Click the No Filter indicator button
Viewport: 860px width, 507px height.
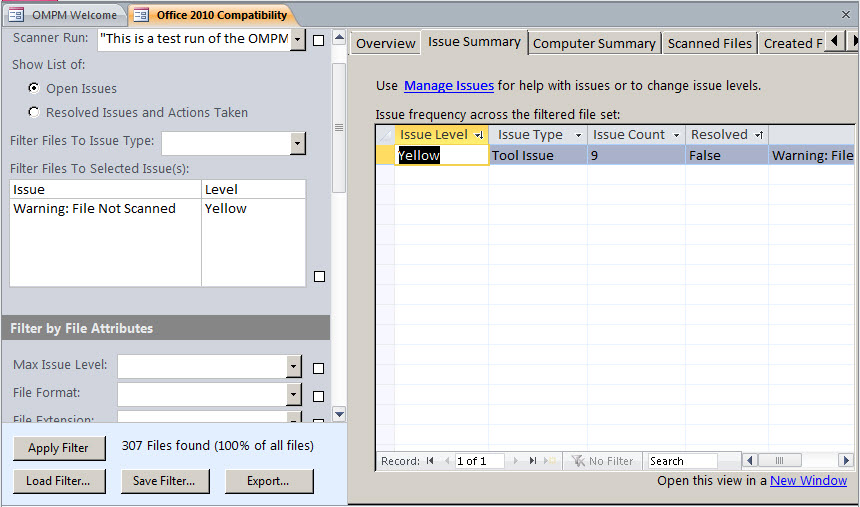coord(602,461)
